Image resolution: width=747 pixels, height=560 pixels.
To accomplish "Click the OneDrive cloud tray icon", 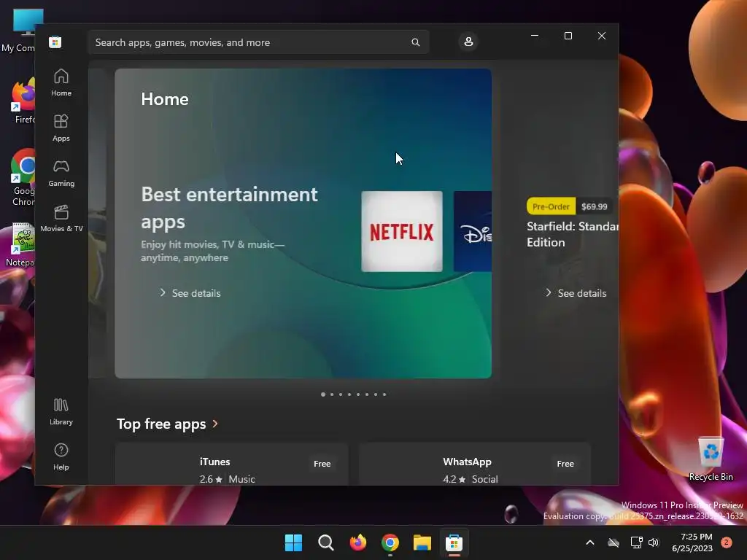I will coord(614,542).
